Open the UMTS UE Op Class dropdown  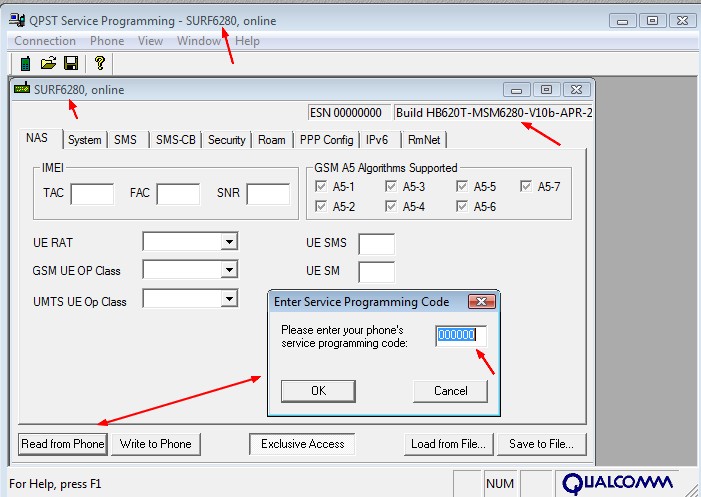(x=229, y=298)
